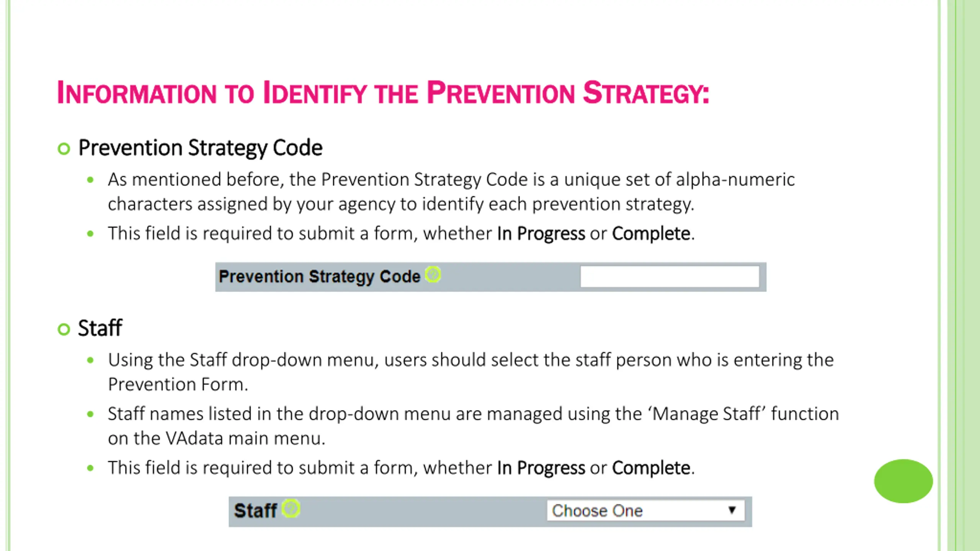The image size is (980, 551).
Task: Click the bold 'Staff' field label in gray bar
Action: click(x=255, y=511)
